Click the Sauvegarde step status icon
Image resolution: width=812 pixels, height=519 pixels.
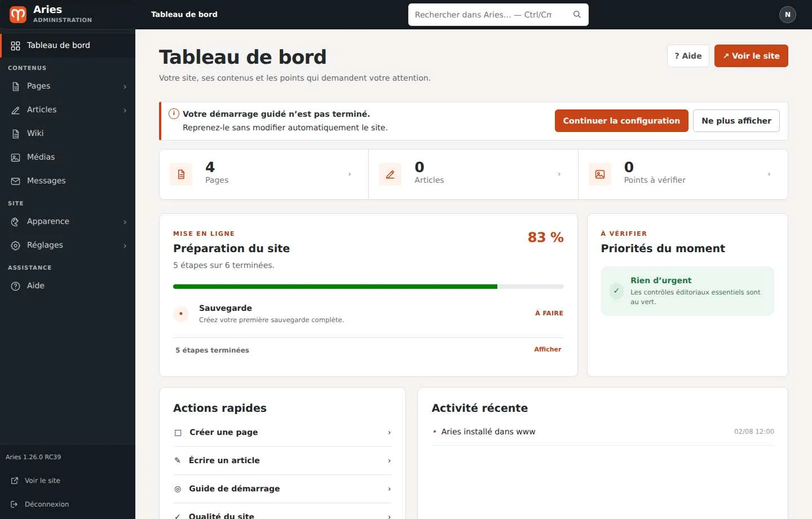181,314
